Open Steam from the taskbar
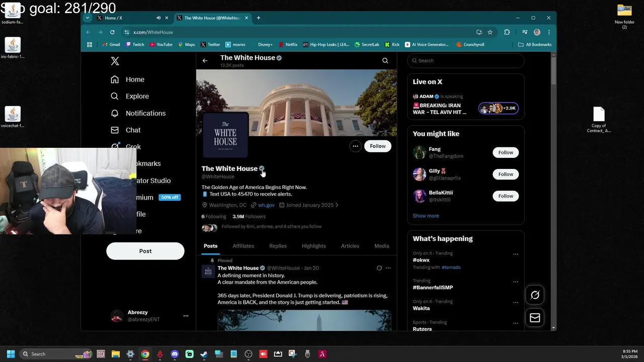The width and height of the screenshot is (644, 362). (x=204, y=354)
